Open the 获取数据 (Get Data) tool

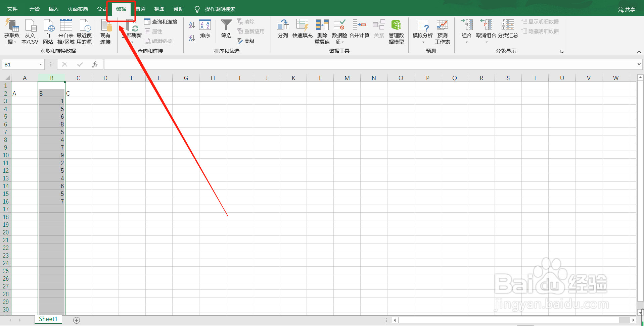click(12, 32)
